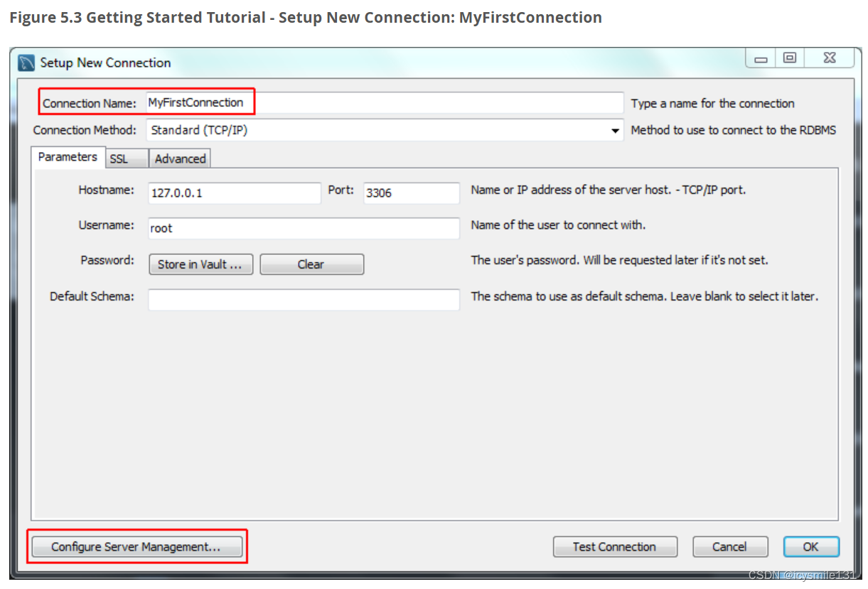Click Test Connection button
Image resolution: width=868 pixels, height=589 pixels.
point(615,546)
